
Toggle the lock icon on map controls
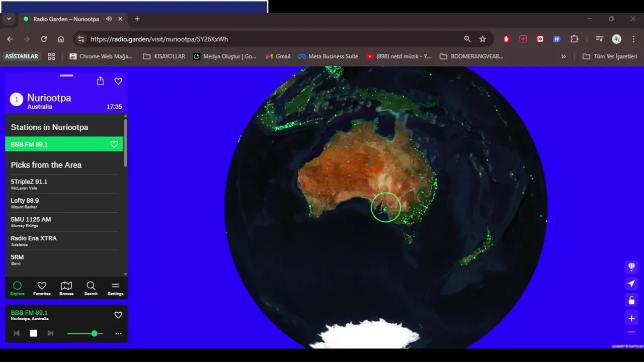(x=631, y=301)
